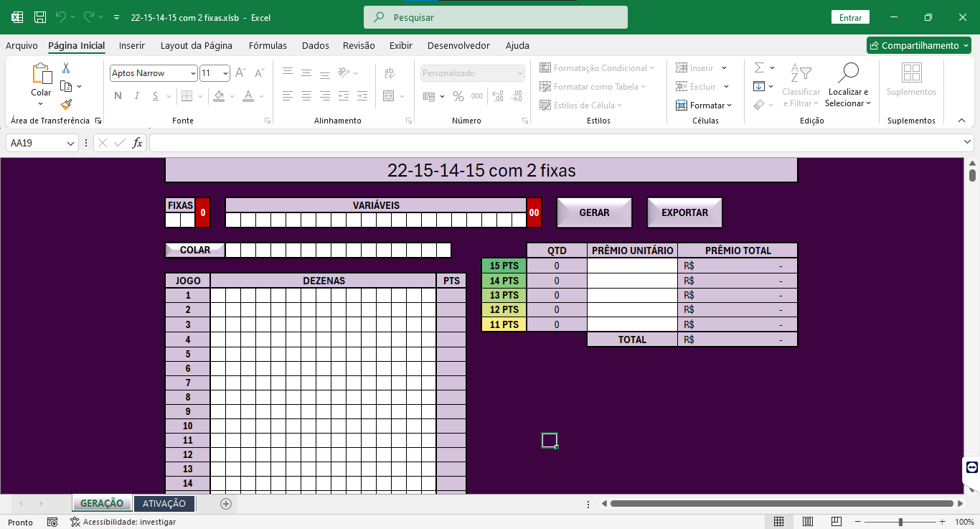The image size is (980, 529).
Task: Open the Layout da Página tab
Action: pyautogui.click(x=197, y=45)
